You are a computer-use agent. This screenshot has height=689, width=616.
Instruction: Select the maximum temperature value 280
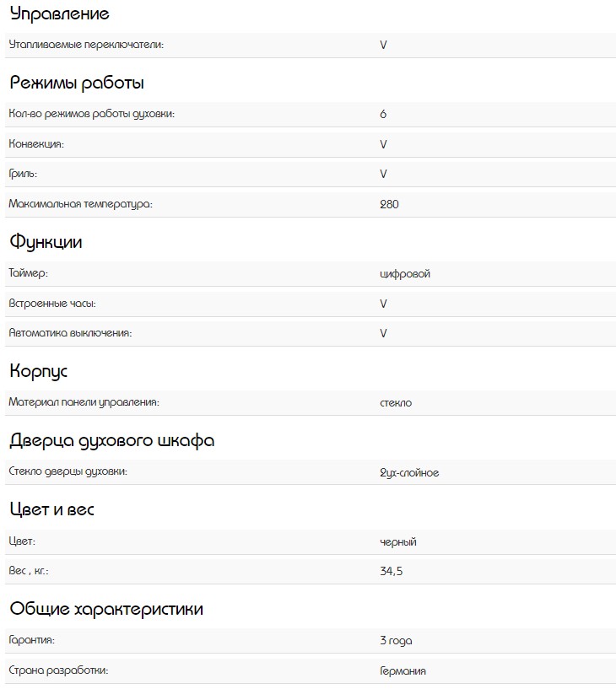click(389, 204)
